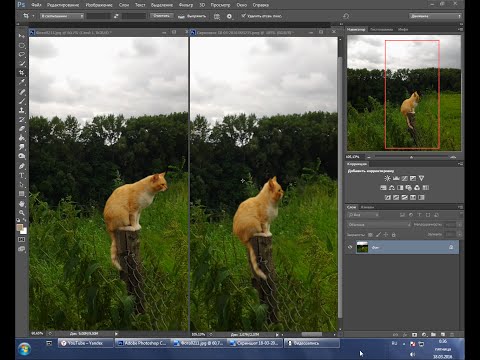Viewport: 480px width, 360px height.
Task: Select the Healing Brush tool
Action: coord(22,92)
